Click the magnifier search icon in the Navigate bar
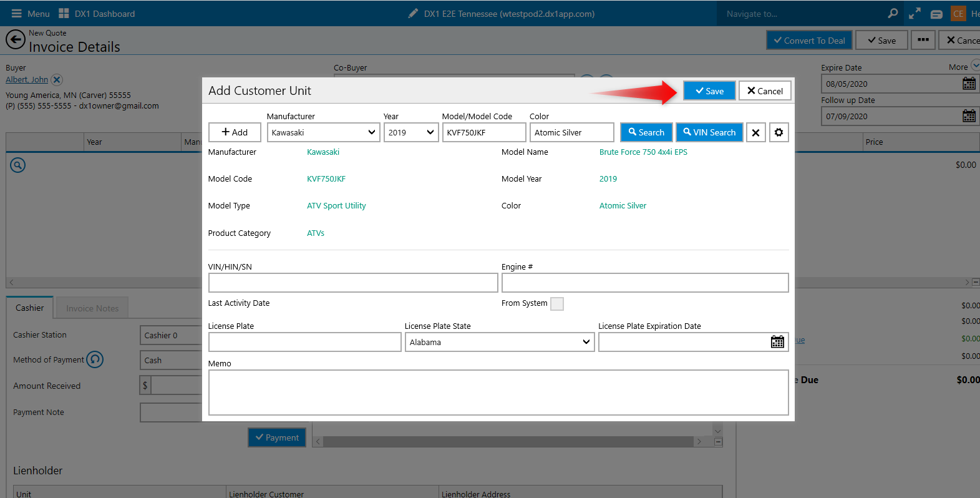Viewport: 980px width, 498px height. click(893, 13)
